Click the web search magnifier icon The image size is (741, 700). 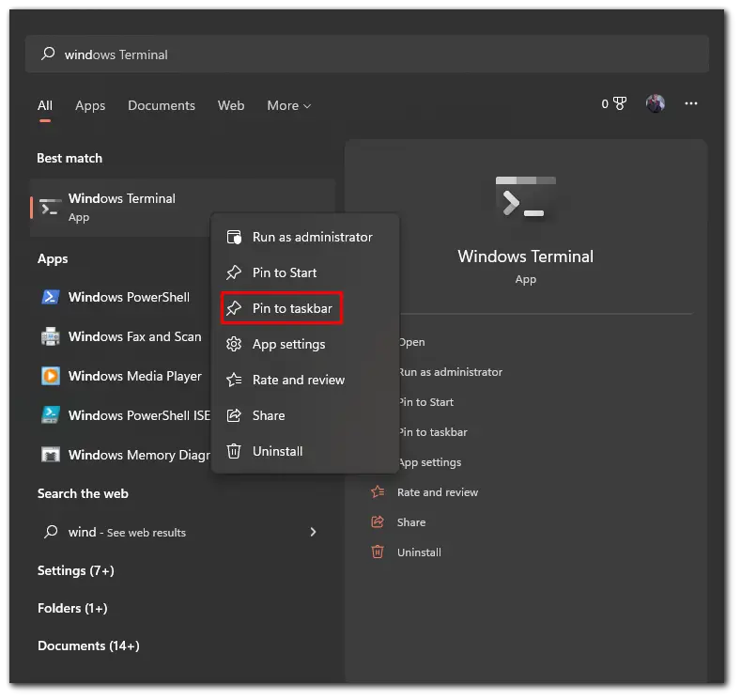51,532
